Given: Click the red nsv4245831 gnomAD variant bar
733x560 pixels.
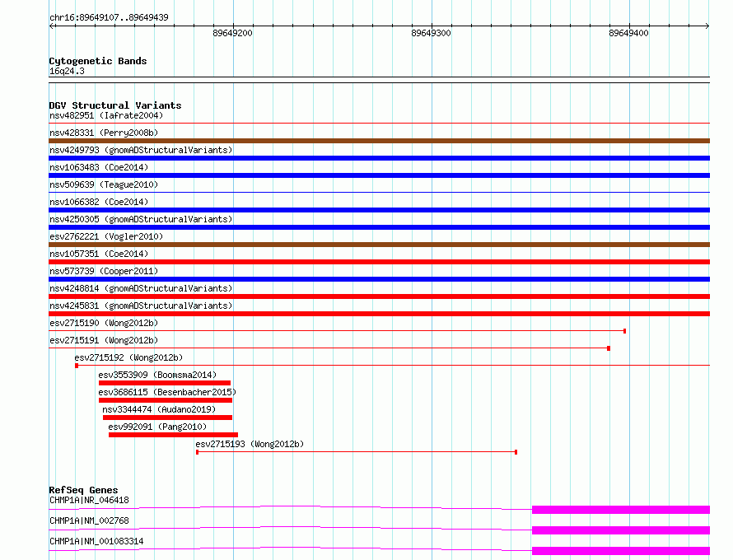Looking at the screenshot, I should [x=379, y=314].
